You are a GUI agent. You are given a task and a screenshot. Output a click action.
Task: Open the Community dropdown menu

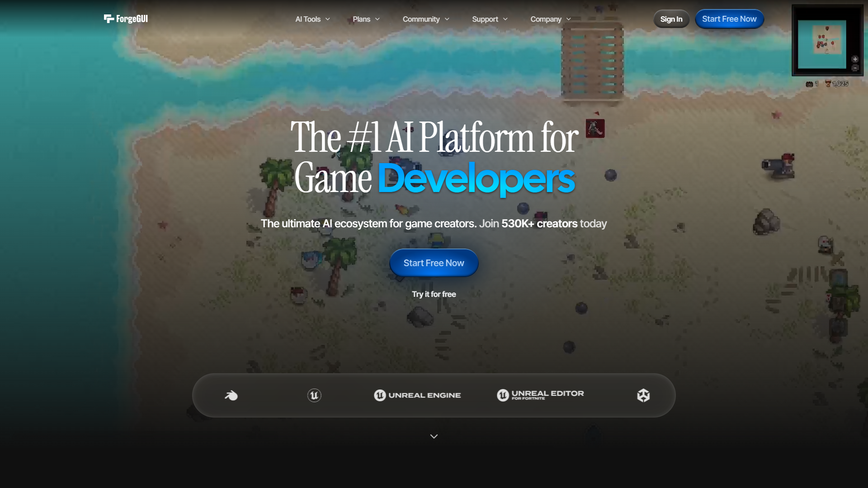[426, 19]
